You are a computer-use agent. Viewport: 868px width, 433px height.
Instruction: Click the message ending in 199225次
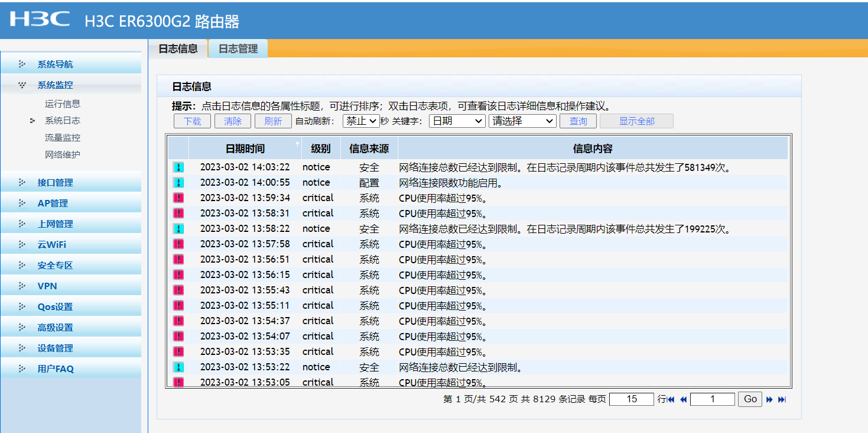[x=565, y=230]
